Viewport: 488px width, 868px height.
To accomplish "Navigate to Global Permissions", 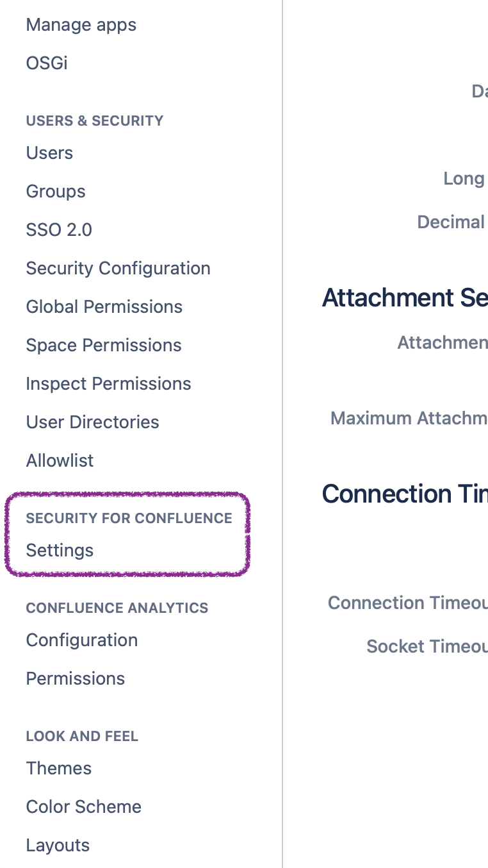I will (104, 307).
